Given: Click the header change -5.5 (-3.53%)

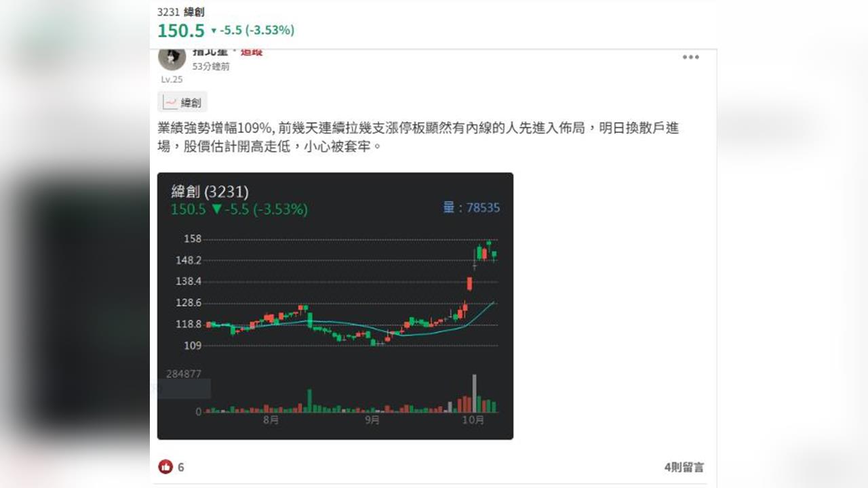Looking at the screenshot, I should 256,30.
